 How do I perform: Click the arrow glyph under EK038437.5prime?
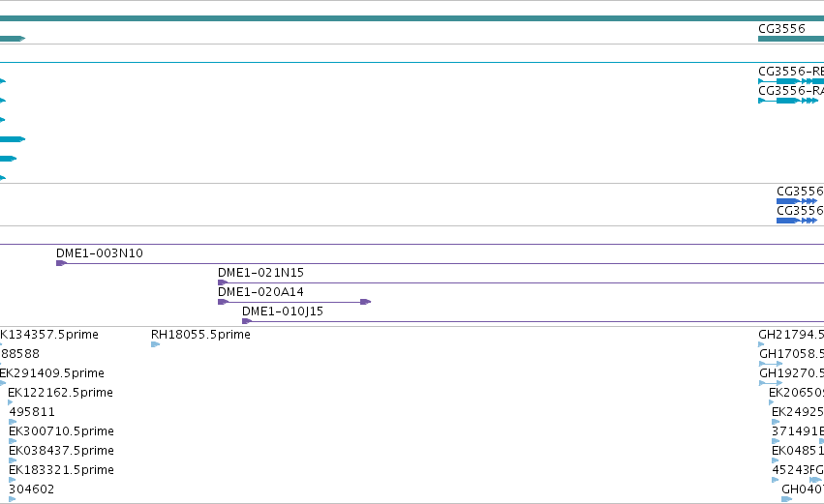[13, 460]
